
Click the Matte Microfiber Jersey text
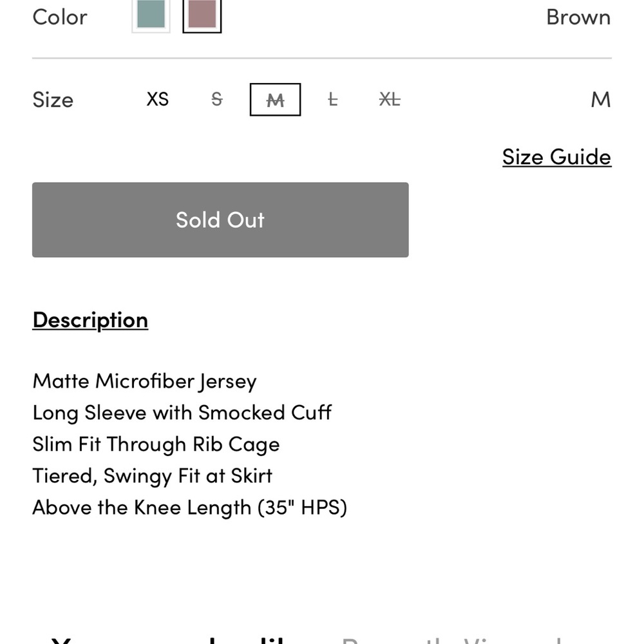pyautogui.click(x=144, y=381)
